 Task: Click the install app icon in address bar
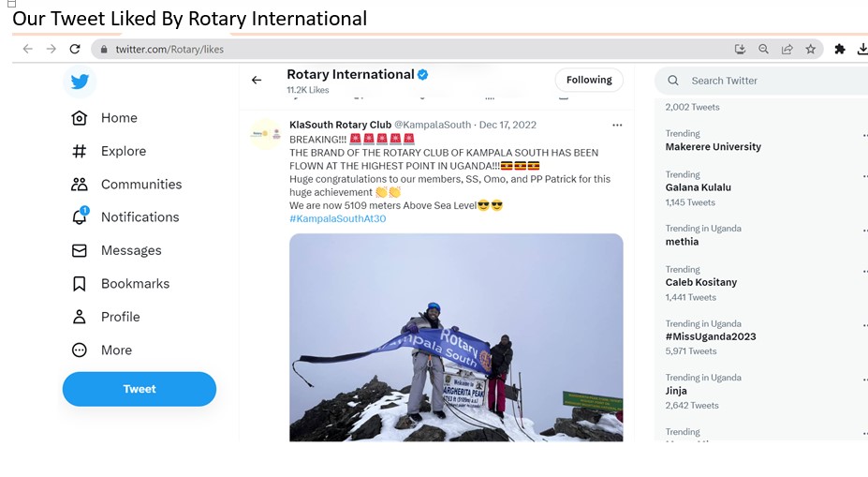click(740, 50)
